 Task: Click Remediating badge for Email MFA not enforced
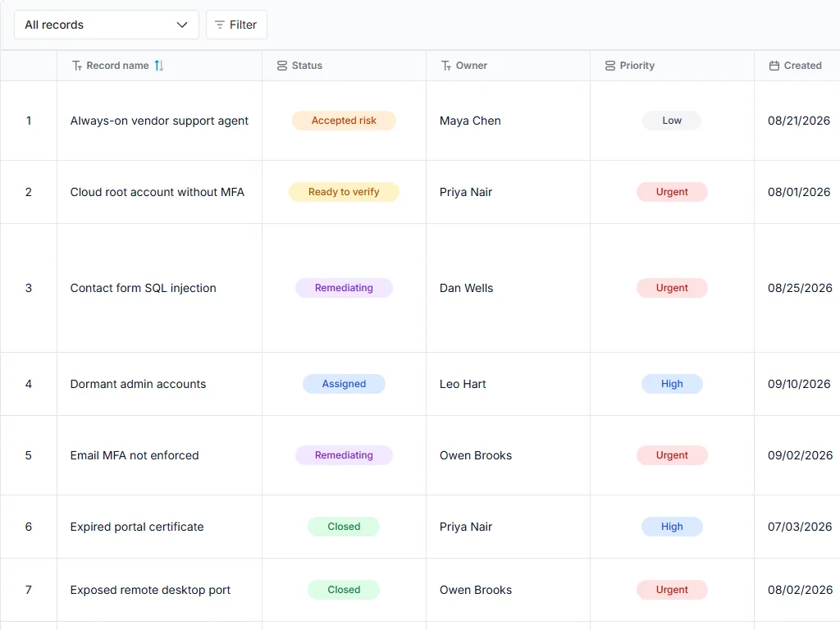coord(344,454)
